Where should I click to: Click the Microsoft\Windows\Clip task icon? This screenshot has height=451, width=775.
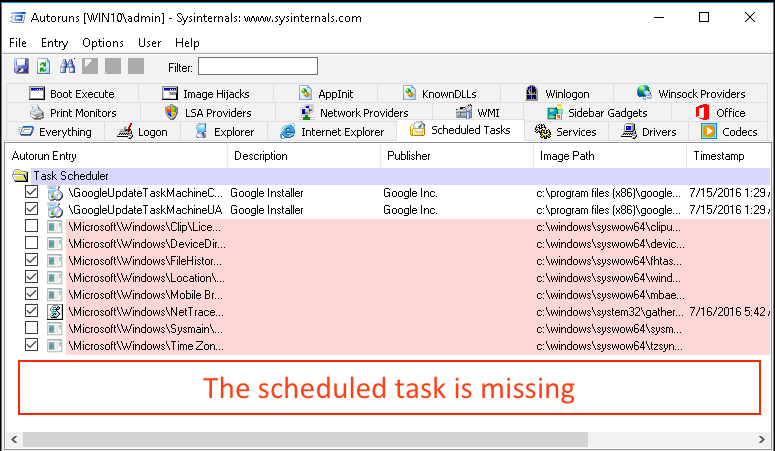click(54, 227)
